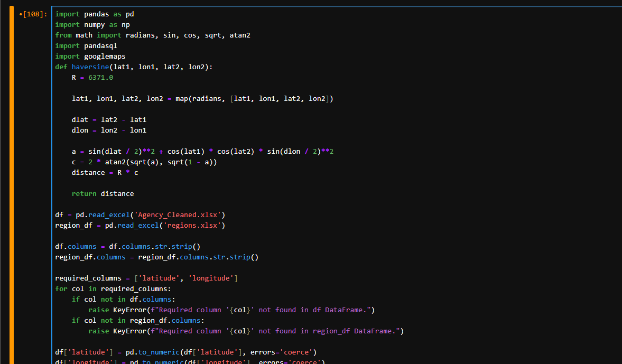Image resolution: width=622 pixels, height=364 pixels.
Task: Click the 'distance = R * c' line
Action: pyautogui.click(x=105, y=172)
